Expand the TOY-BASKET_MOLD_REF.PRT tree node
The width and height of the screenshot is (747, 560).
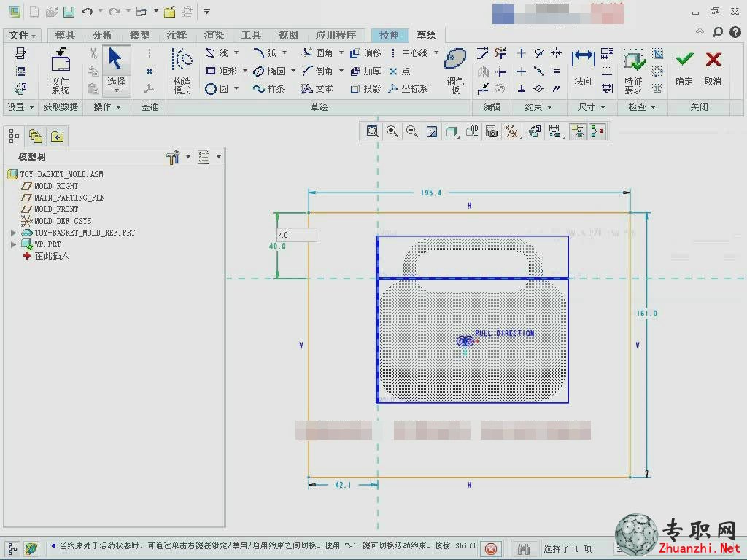click(13, 233)
